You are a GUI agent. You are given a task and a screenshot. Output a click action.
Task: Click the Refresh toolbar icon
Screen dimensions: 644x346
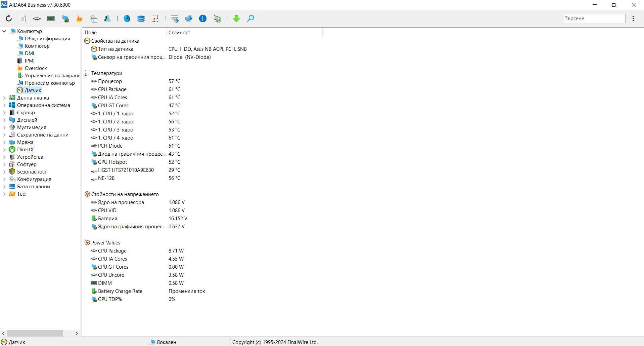point(9,18)
